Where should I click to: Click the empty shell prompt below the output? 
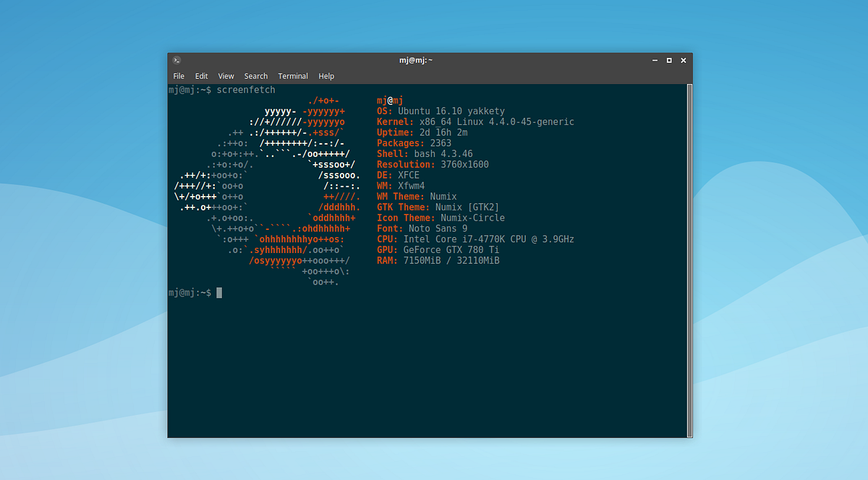pyautogui.click(x=190, y=292)
